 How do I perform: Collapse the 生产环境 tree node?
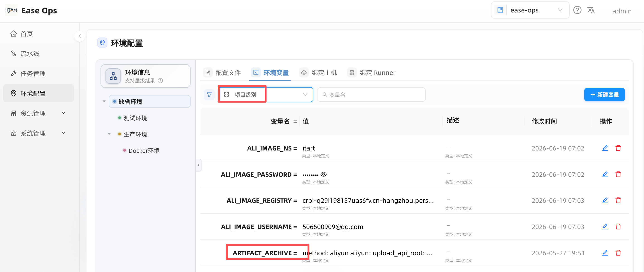click(x=109, y=134)
